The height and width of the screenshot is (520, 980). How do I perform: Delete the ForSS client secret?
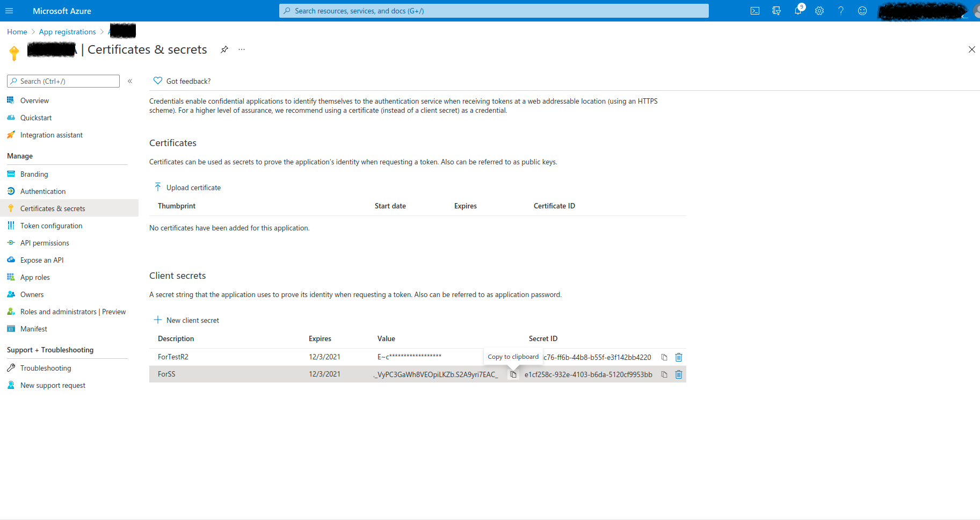point(678,374)
